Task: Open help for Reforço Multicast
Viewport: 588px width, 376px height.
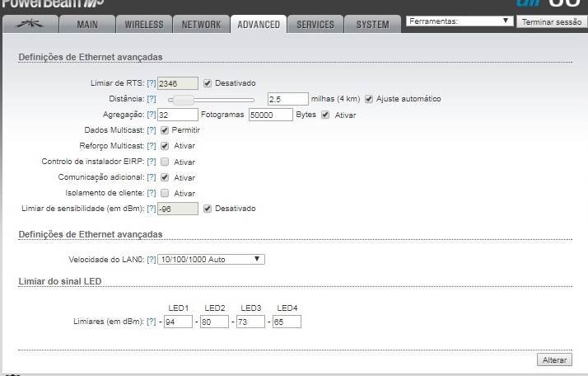Action: point(152,146)
